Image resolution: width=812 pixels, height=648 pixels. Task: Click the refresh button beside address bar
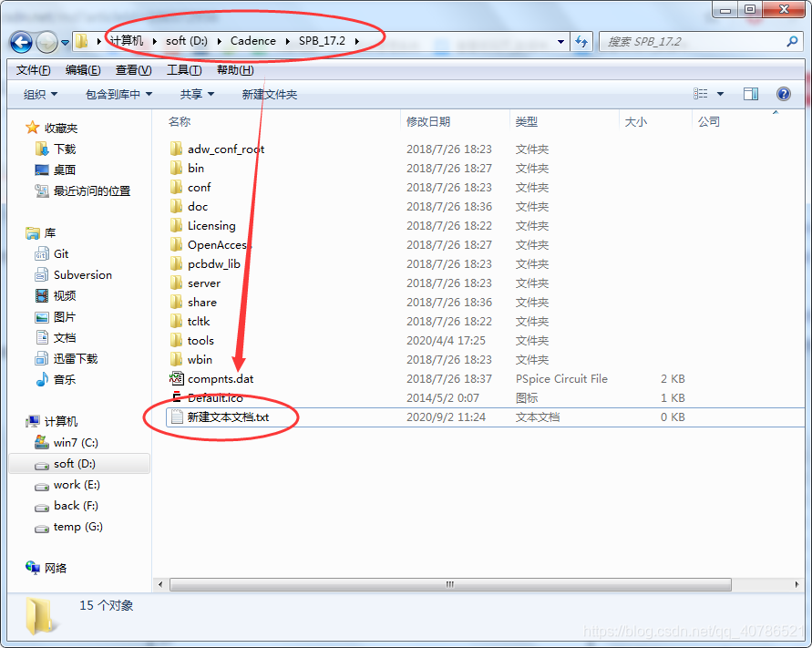tap(581, 42)
